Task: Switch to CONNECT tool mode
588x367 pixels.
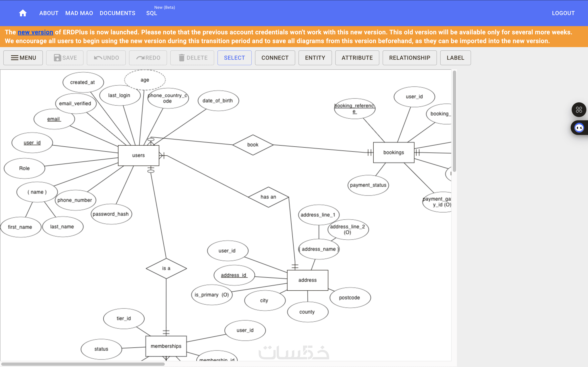Action: [275, 58]
